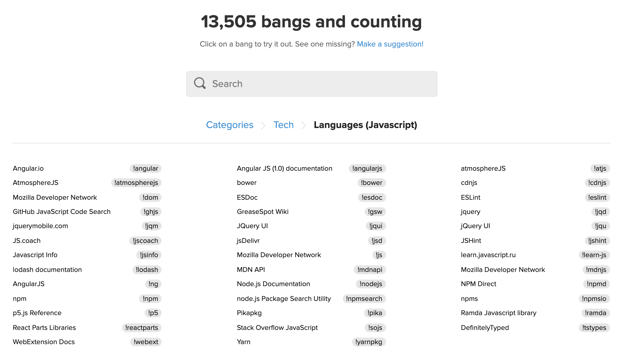Click learn.javascript.ru entry text
Image resolution: width=644 pixels, height=360 pixels.
pos(488,255)
